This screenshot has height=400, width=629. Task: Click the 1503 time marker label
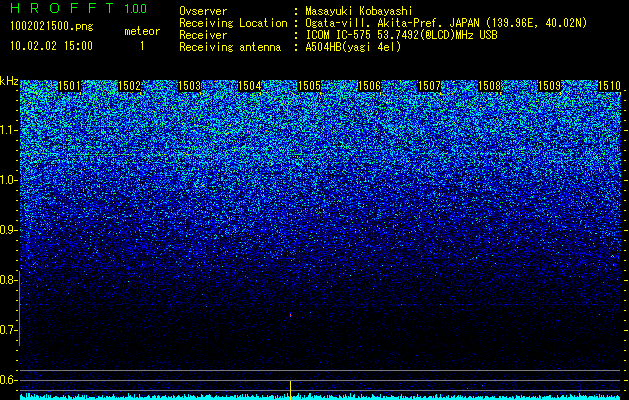point(189,86)
